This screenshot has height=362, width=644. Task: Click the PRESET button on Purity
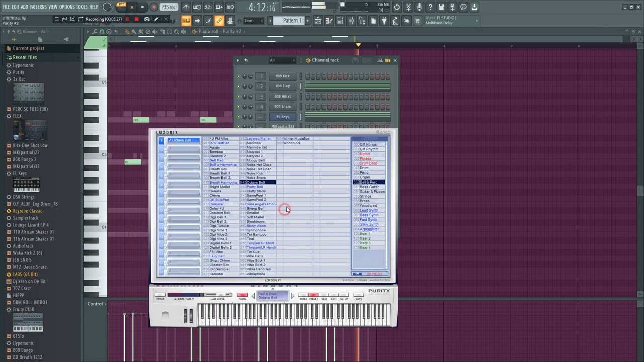click(x=313, y=295)
